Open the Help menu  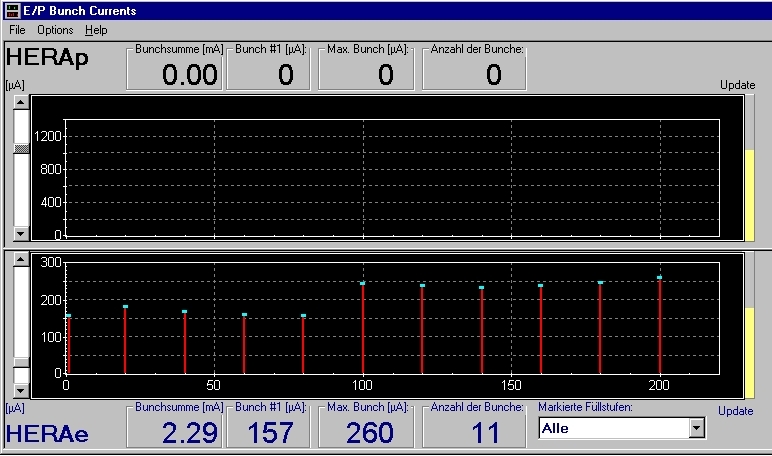pyautogui.click(x=96, y=30)
